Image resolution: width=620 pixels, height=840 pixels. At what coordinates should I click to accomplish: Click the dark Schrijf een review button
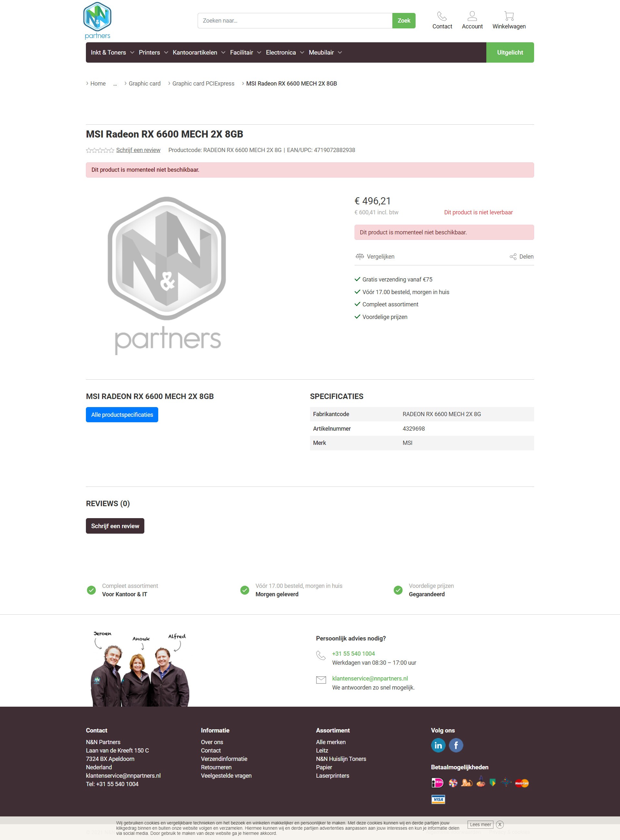115,526
